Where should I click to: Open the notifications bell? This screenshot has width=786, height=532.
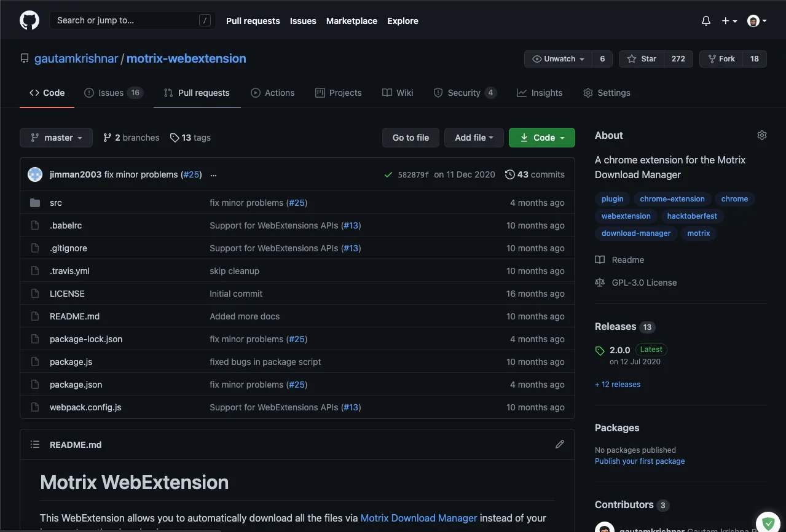(706, 21)
